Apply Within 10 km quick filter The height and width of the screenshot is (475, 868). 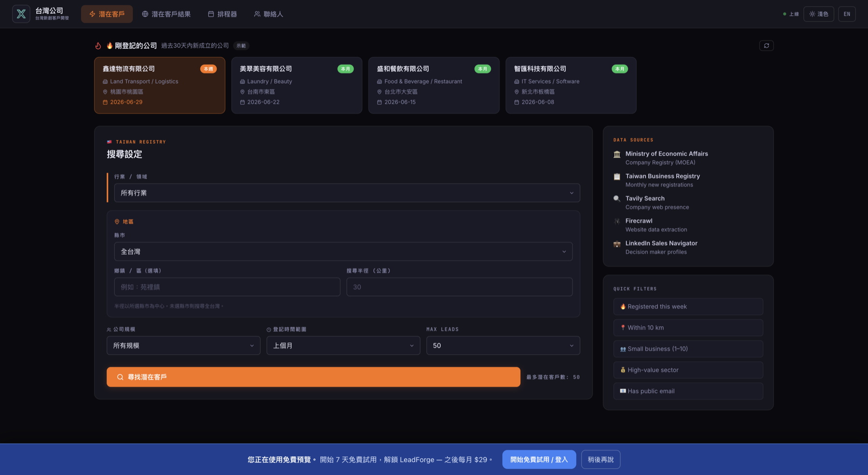688,328
